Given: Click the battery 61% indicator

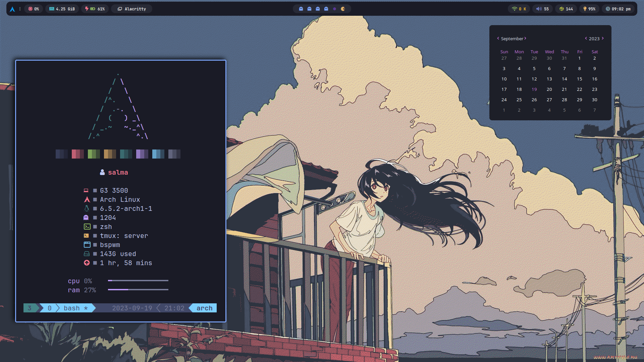Looking at the screenshot, I should [x=95, y=9].
